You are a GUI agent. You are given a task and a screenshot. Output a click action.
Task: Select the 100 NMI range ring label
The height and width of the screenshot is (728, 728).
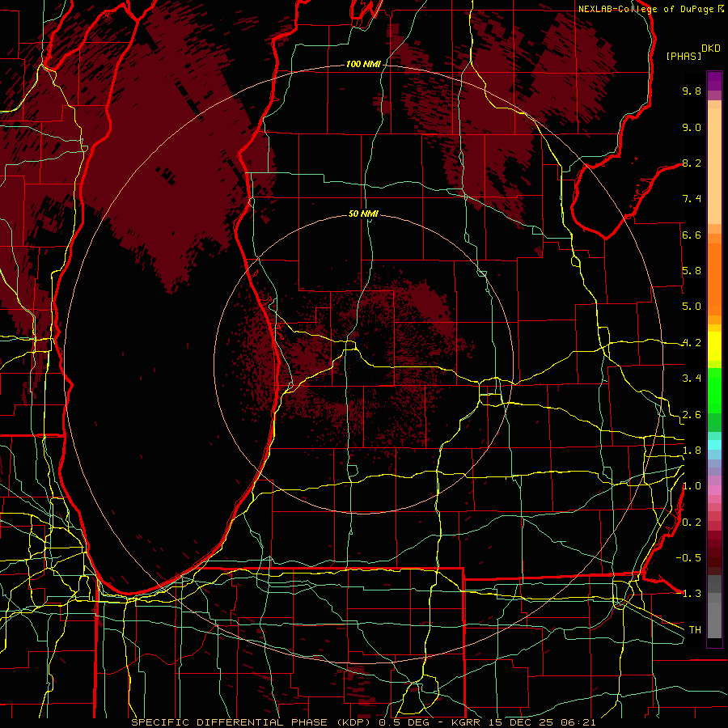pos(363,64)
